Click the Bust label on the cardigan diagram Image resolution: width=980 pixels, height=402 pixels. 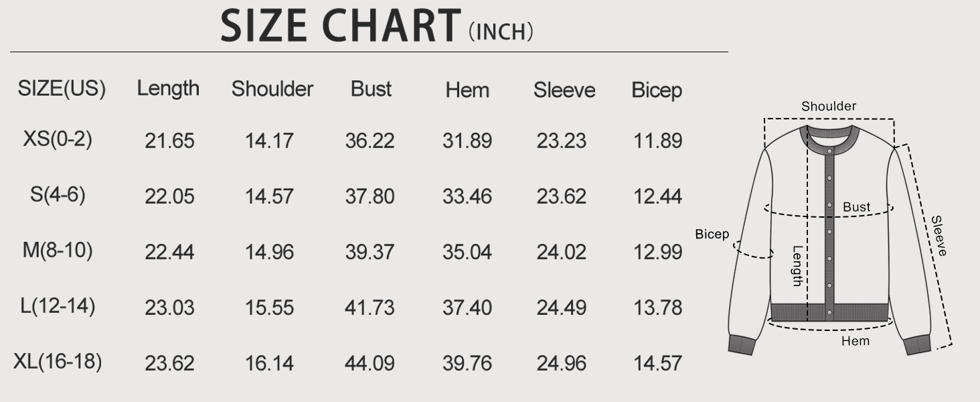point(857,208)
